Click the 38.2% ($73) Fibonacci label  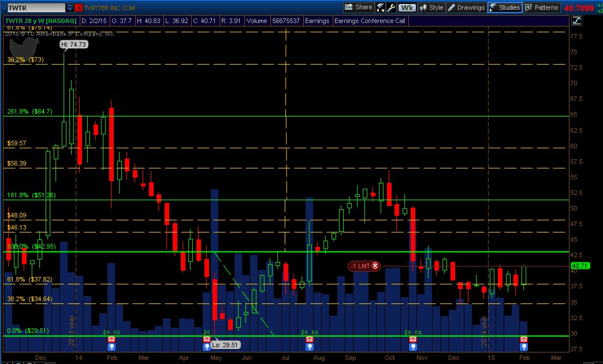tap(25, 59)
